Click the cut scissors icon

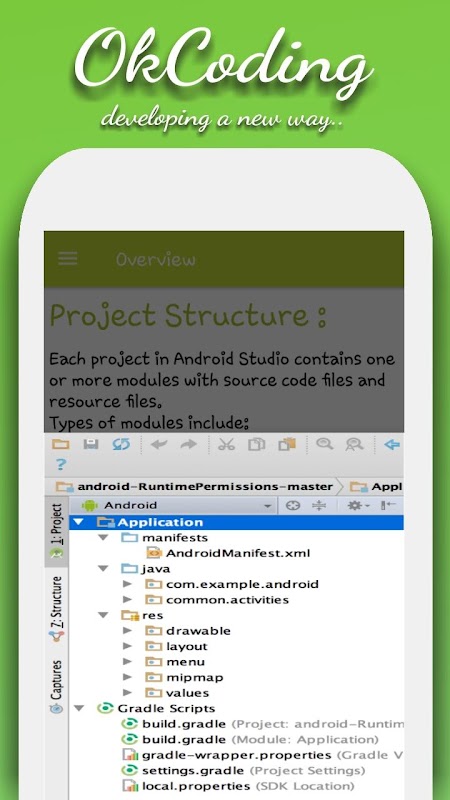226,444
